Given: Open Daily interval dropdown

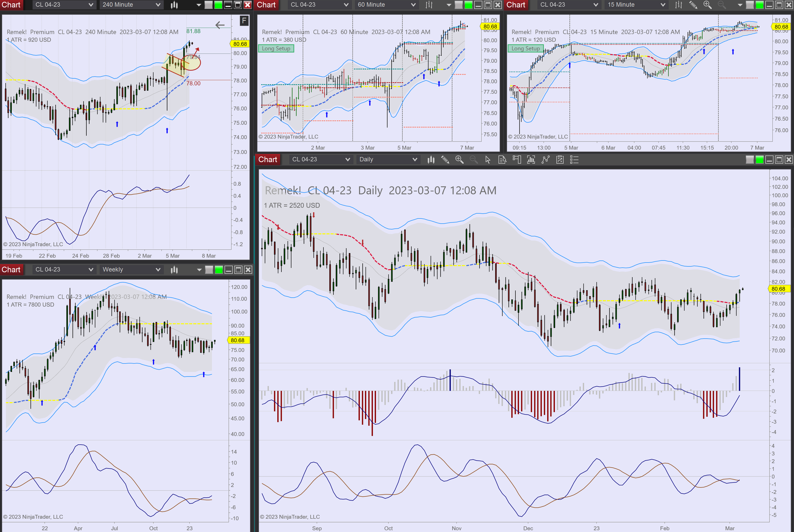Looking at the screenshot, I should click(388, 159).
